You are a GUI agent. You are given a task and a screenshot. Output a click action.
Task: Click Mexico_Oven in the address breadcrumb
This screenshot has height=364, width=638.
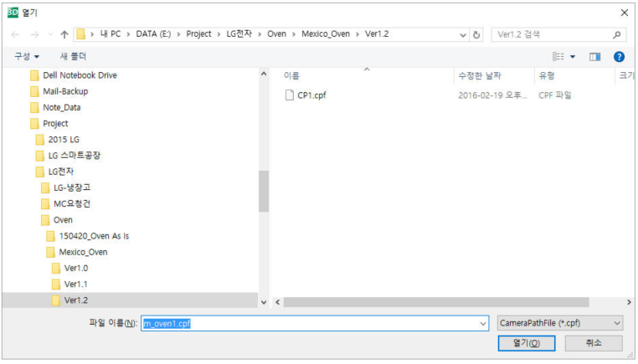click(326, 34)
